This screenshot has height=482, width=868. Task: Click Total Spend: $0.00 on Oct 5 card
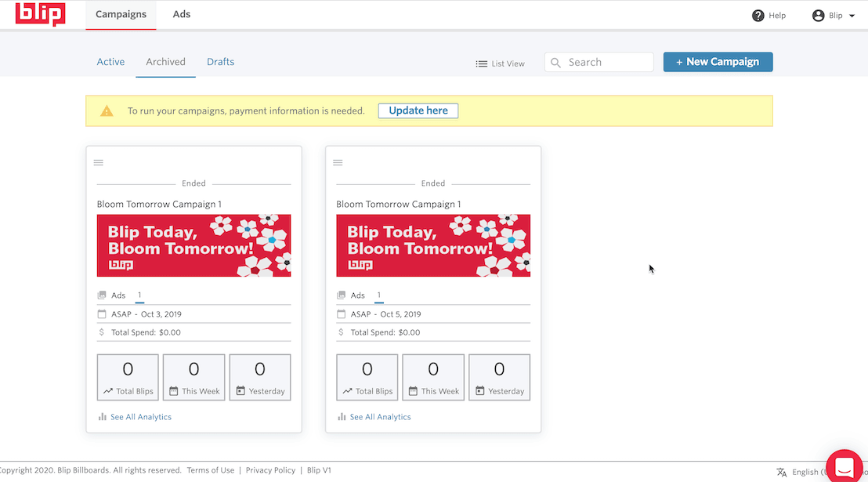[385, 332]
